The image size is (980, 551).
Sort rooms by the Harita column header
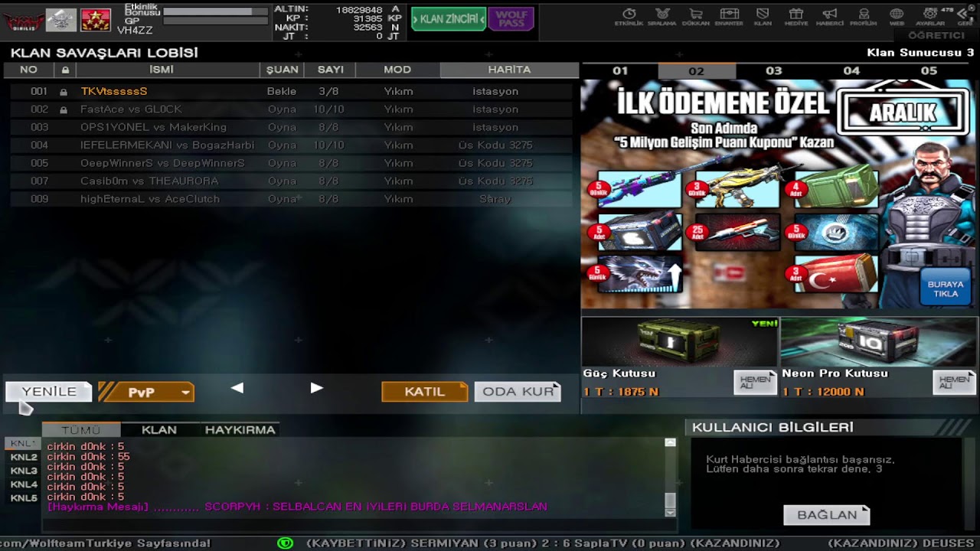coord(509,70)
